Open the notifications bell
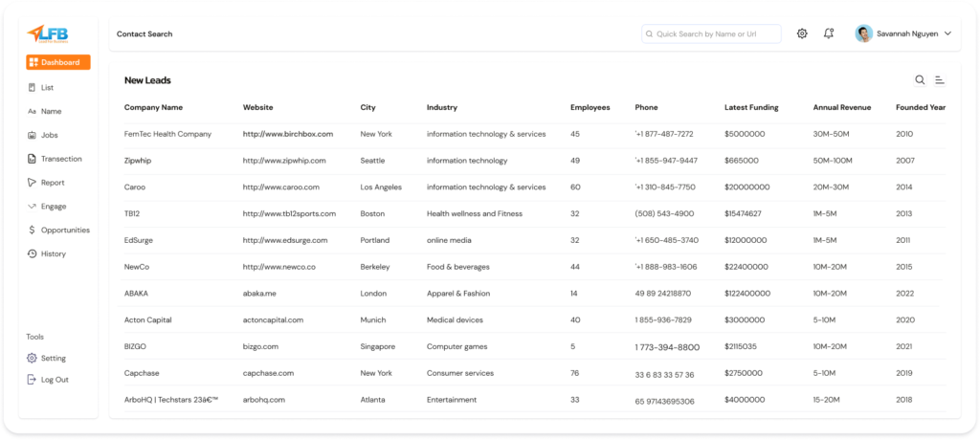The height and width of the screenshot is (440, 980). click(829, 33)
